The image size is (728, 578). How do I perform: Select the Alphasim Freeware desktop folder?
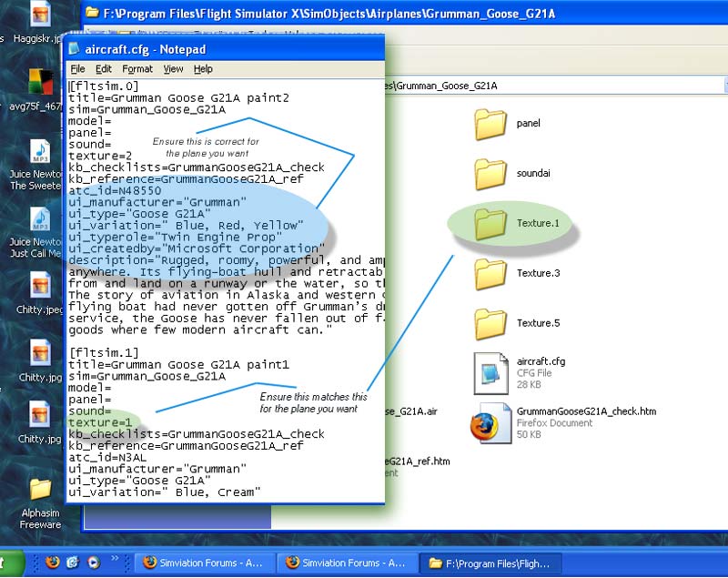tap(40, 490)
